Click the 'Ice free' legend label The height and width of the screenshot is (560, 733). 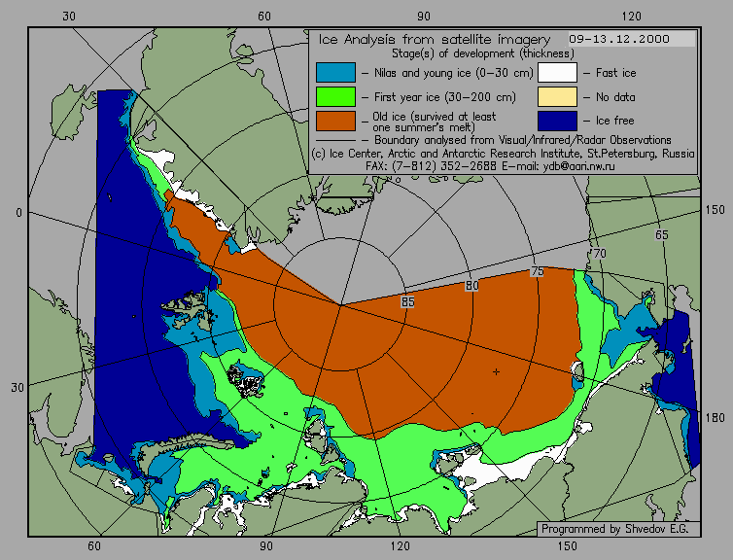[614, 121]
